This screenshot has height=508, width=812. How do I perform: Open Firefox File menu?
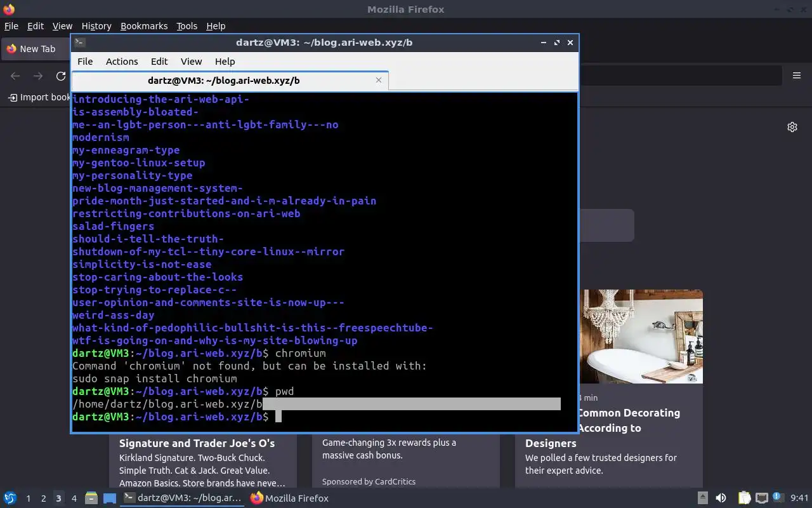(11, 26)
